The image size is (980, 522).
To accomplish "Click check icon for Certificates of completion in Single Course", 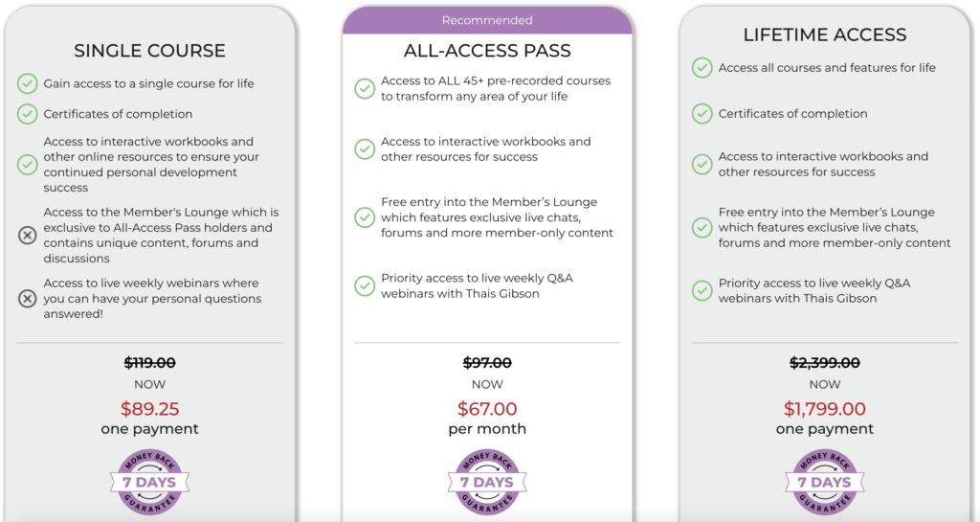I will coord(27,114).
